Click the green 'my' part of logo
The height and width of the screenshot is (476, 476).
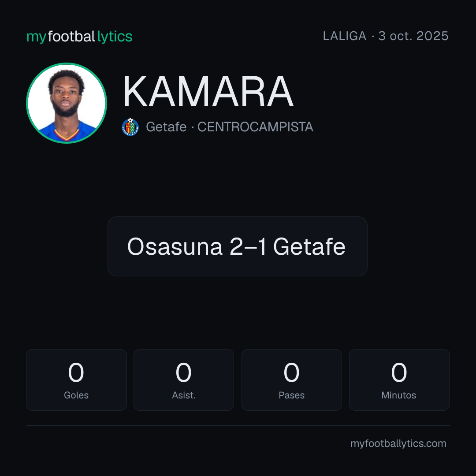(x=36, y=37)
